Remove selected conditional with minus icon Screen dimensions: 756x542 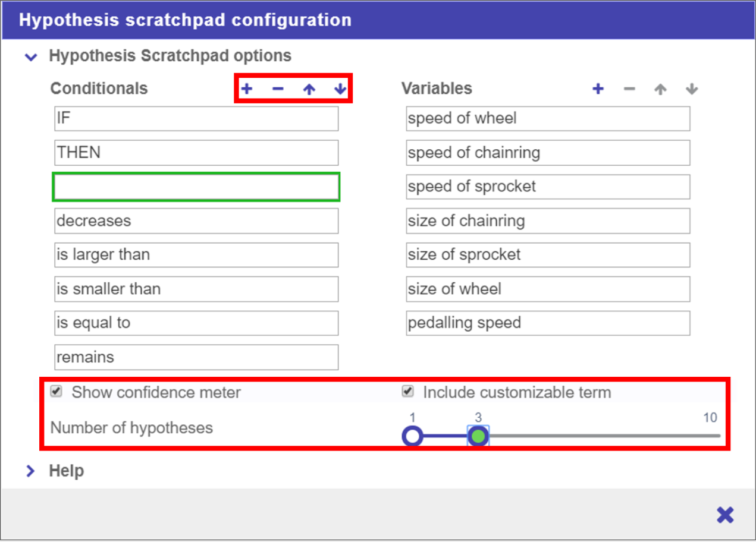click(278, 89)
